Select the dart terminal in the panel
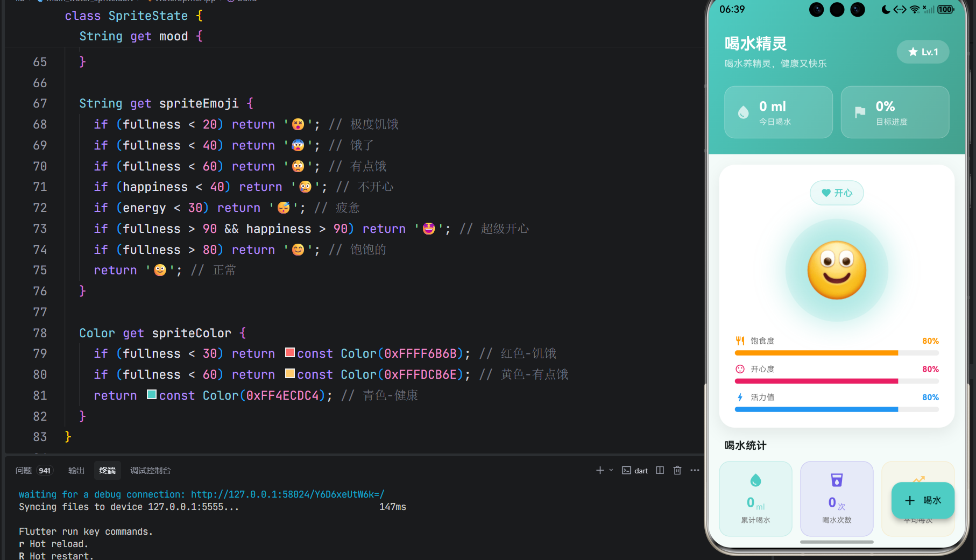Image resolution: width=976 pixels, height=560 pixels. pos(635,470)
